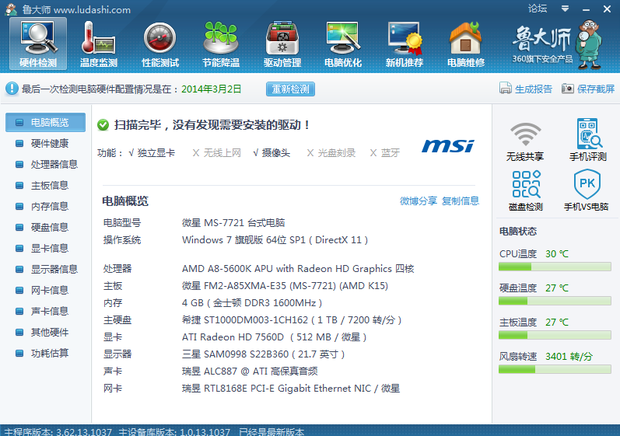Open the 温度监测 temperature monitoring tool

point(99,44)
